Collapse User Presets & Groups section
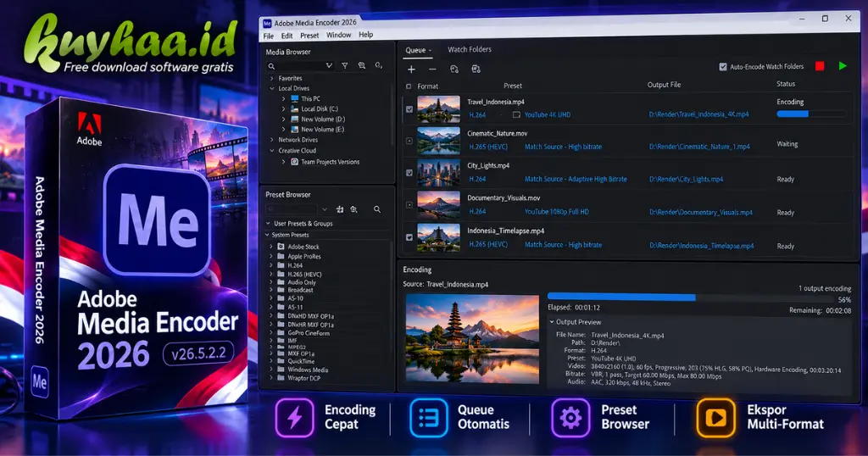 [x=268, y=224]
